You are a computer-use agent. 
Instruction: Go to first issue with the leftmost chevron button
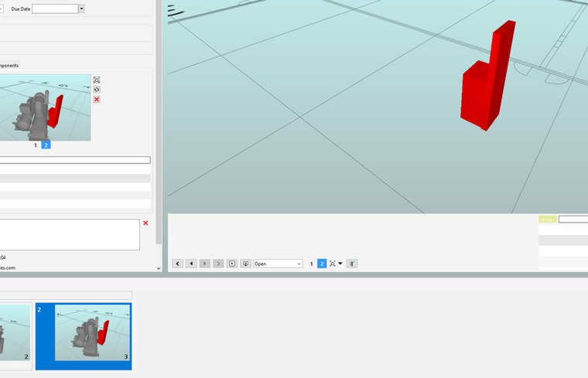pyautogui.click(x=178, y=264)
